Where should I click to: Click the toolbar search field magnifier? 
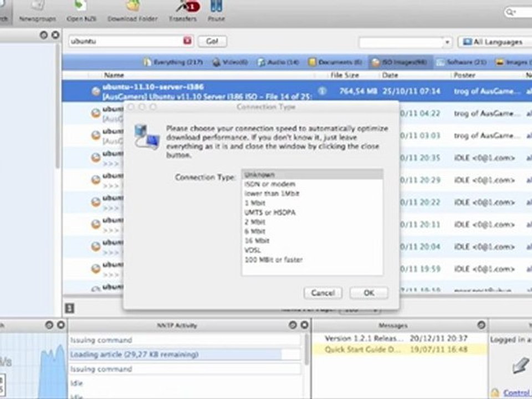(x=510, y=12)
